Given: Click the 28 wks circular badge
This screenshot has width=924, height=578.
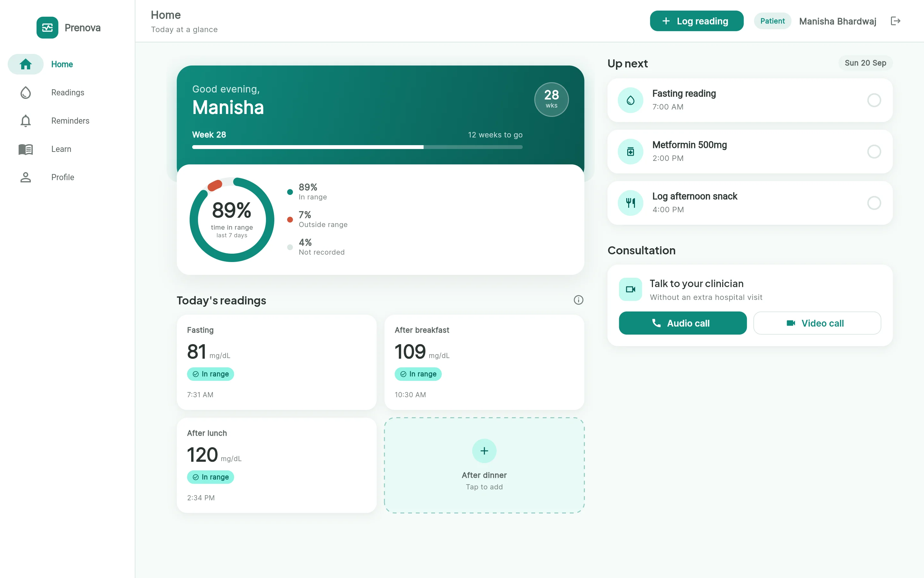Looking at the screenshot, I should click(x=551, y=100).
